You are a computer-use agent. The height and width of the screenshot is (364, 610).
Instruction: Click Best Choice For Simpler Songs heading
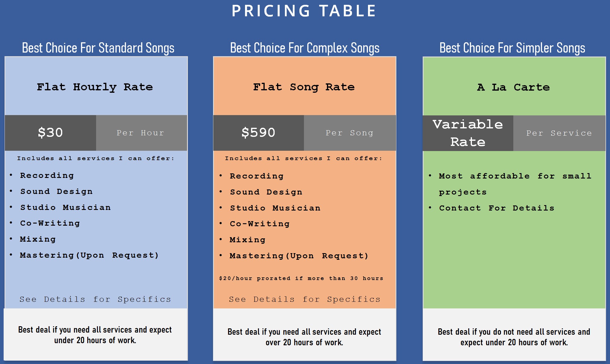click(x=512, y=48)
